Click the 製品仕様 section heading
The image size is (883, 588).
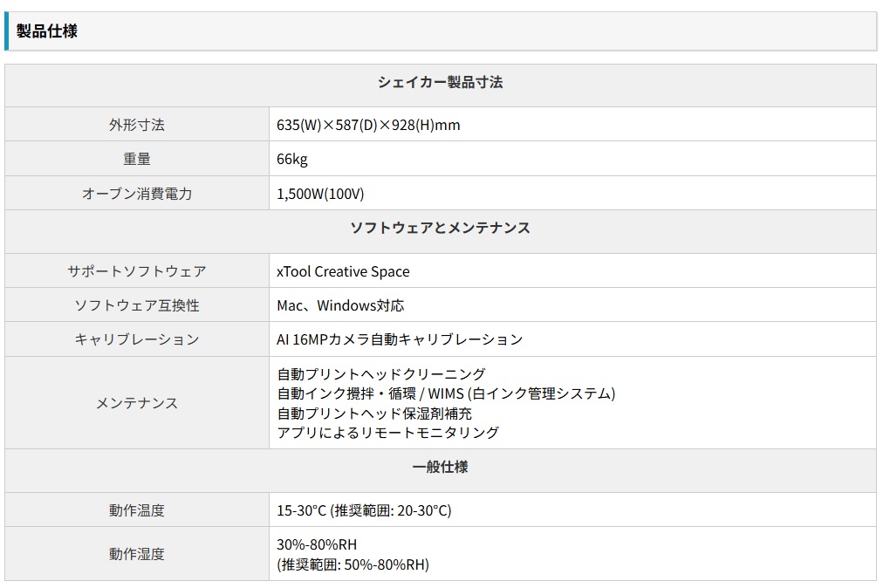47,31
